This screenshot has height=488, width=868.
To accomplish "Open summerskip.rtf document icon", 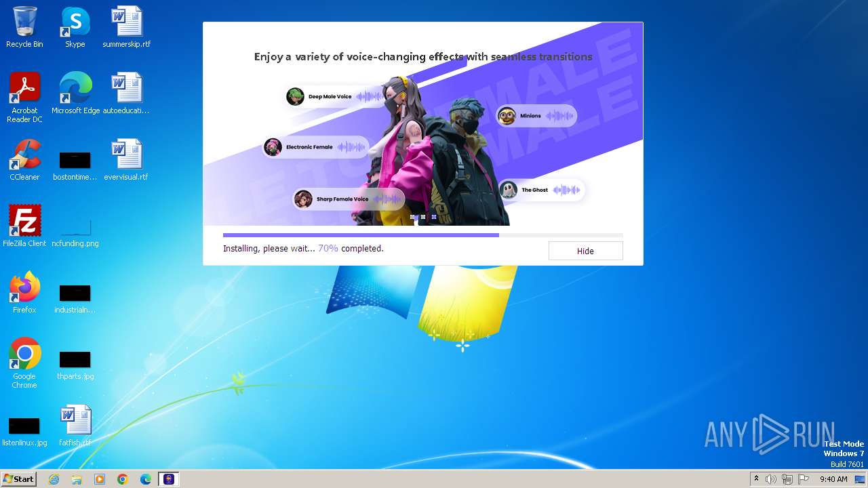I will [127, 27].
